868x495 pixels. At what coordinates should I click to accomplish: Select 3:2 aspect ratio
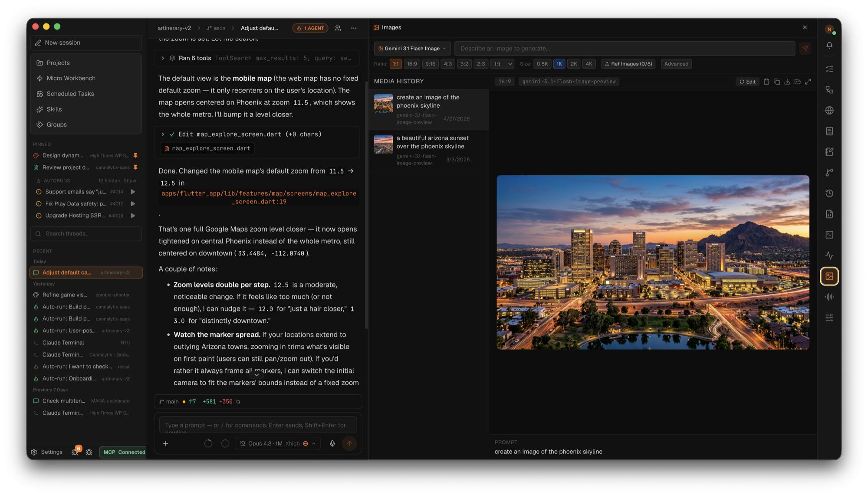coord(464,64)
